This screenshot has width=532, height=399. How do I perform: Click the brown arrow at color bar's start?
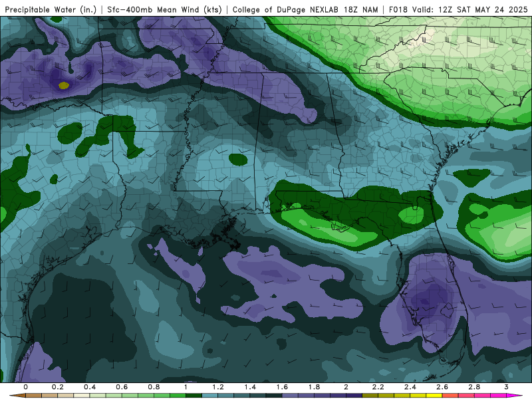[x=18, y=396]
